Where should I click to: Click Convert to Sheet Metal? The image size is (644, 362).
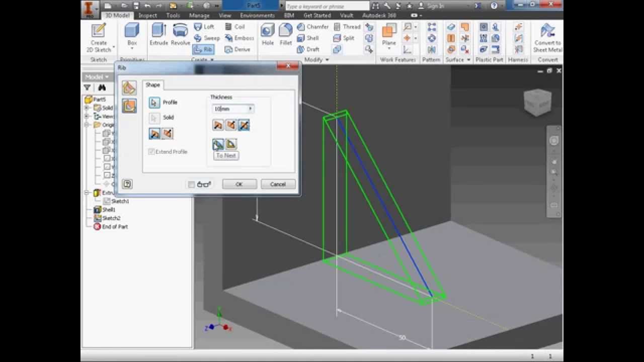pyautogui.click(x=547, y=38)
